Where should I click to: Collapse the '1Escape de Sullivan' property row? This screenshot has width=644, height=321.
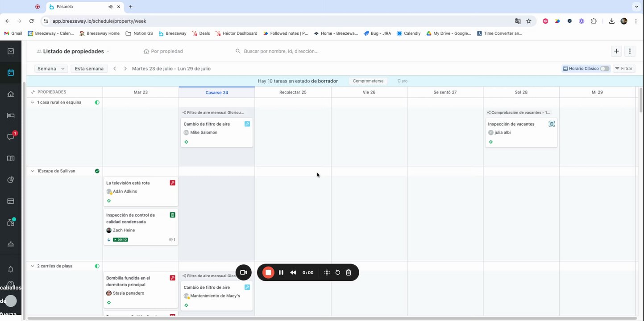(x=32, y=171)
